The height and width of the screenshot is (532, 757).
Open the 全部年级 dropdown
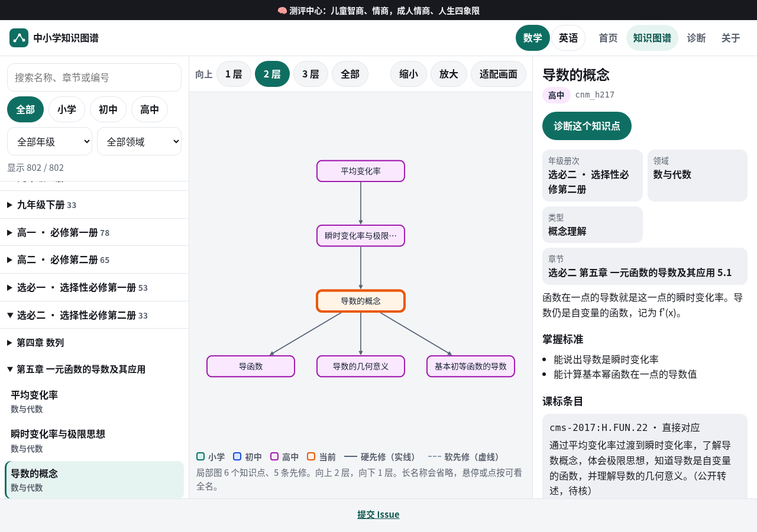50,141
